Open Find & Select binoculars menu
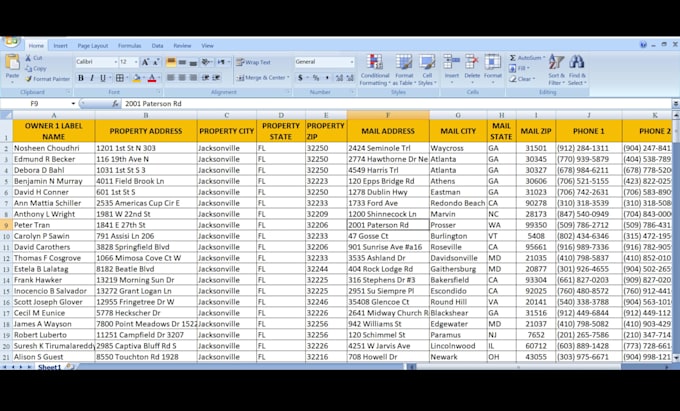The image size is (680, 411). coord(577,70)
